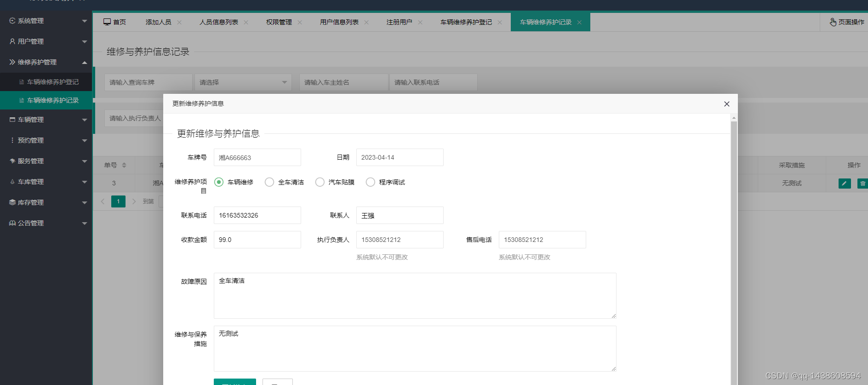Open the 页面操作 menu

tap(846, 22)
